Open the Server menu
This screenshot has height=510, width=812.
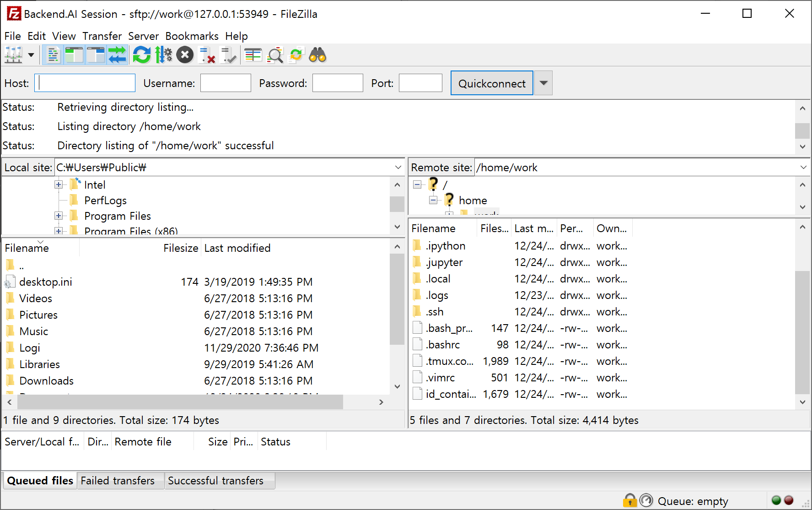(143, 36)
